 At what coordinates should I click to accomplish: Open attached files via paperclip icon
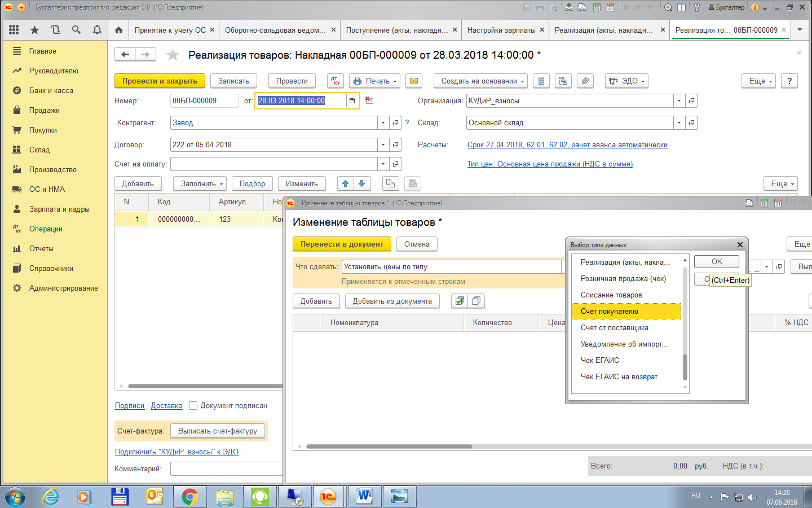(585, 81)
